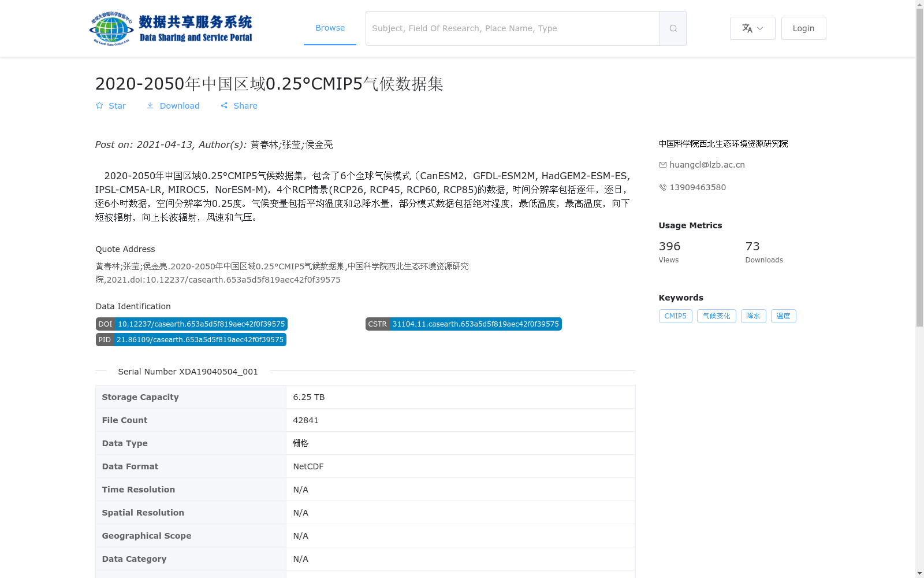Image resolution: width=924 pixels, height=578 pixels.
Task: Click the PID identifier badge
Action: (x=191, y=340)
